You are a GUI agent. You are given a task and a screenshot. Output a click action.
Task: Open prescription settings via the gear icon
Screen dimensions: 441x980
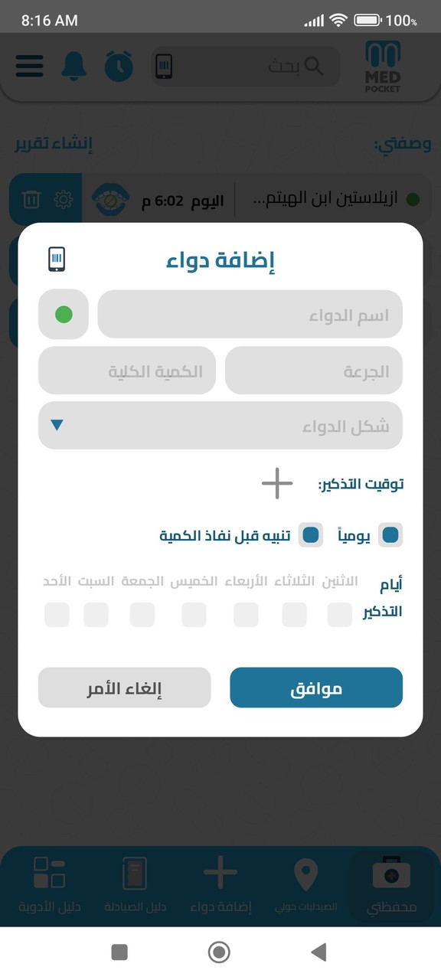pyautogui.click(x=64, y=198)
